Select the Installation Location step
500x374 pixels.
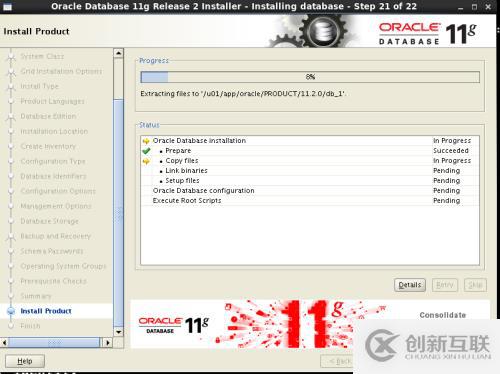(x=54, y=131)
